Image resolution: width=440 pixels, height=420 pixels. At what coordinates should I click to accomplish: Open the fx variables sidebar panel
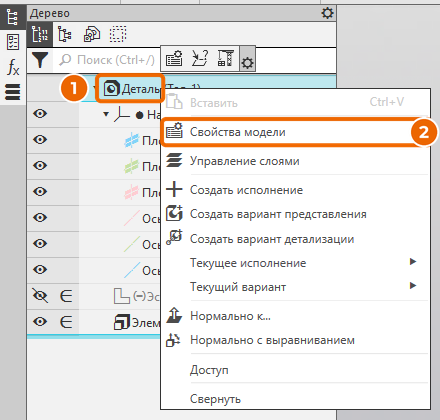point(13,67)
